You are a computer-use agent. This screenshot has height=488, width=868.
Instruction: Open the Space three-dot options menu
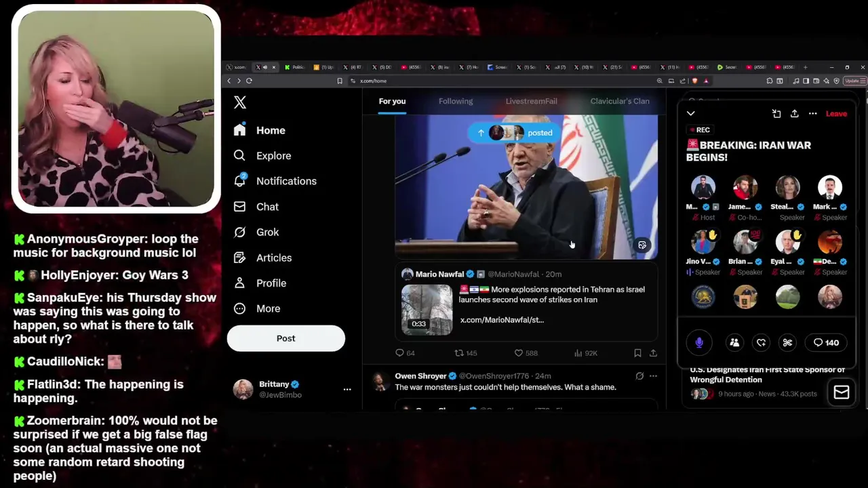(813, 114)
